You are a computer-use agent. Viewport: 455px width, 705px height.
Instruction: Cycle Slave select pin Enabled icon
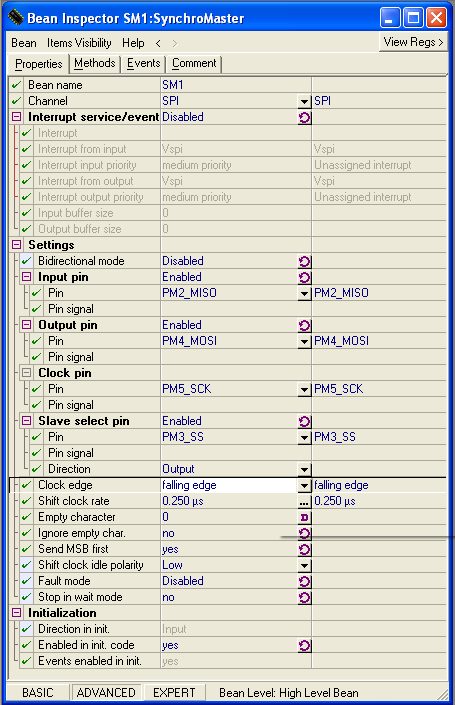pyautogui.click(x=304, y=421)
